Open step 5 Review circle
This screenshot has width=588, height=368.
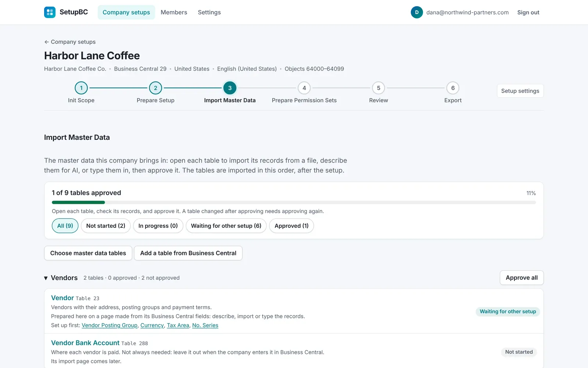pos(379,88)
